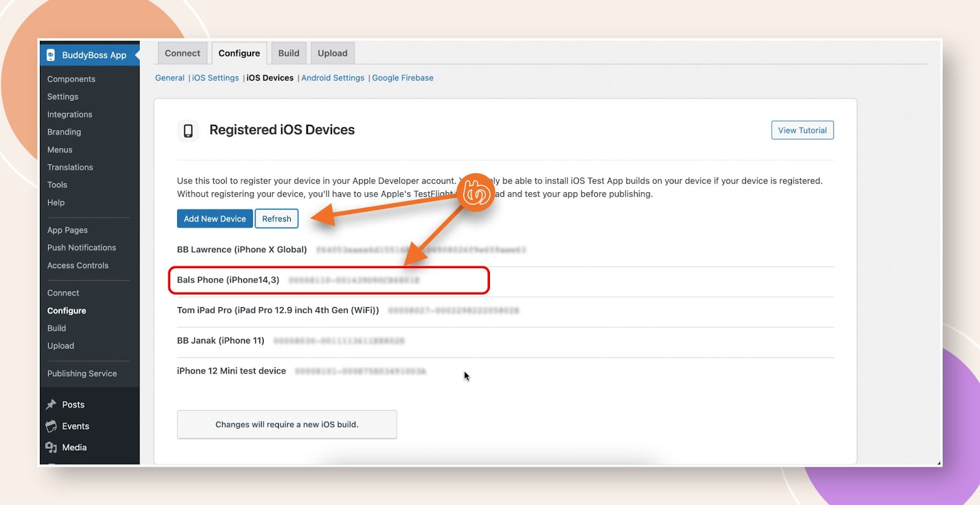Open App Pages in sidebar
The width and height of the screenshot is (980, 505).
(67, 230)
